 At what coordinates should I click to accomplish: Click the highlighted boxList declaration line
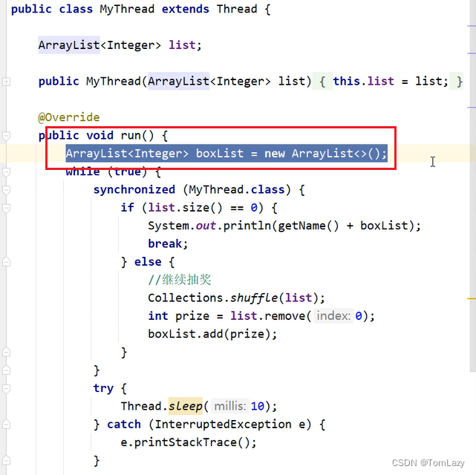tap(226, 153)
